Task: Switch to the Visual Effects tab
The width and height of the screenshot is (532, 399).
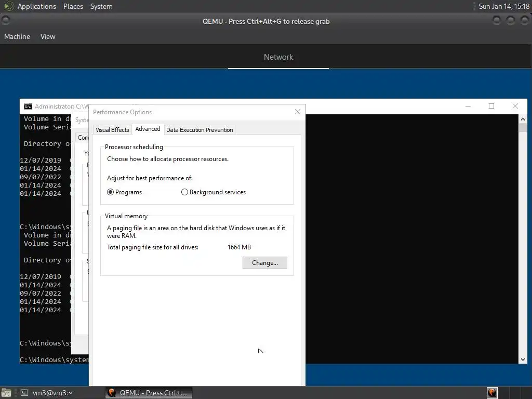Action: point(112,129)
